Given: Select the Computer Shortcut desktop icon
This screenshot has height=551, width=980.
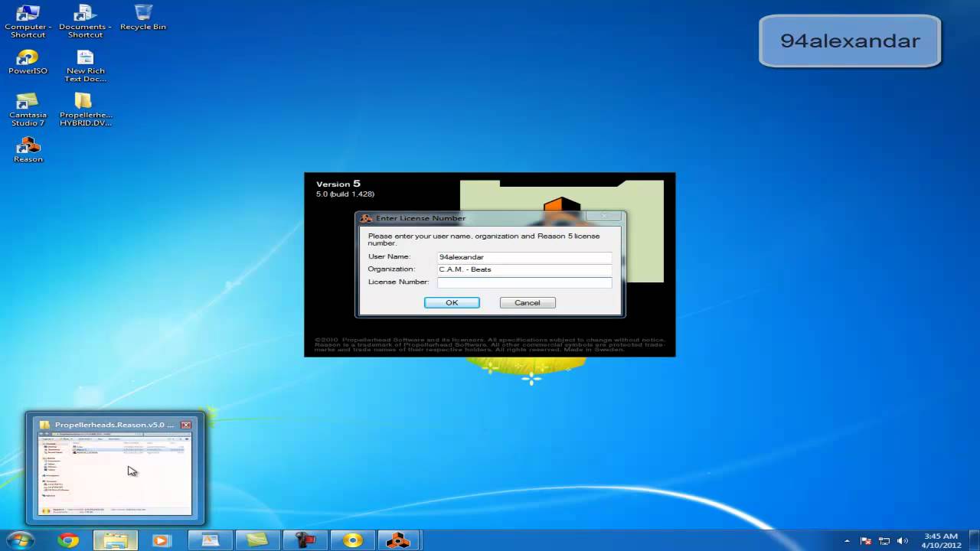Looking at the screenshot, I should tap(28, 21).
